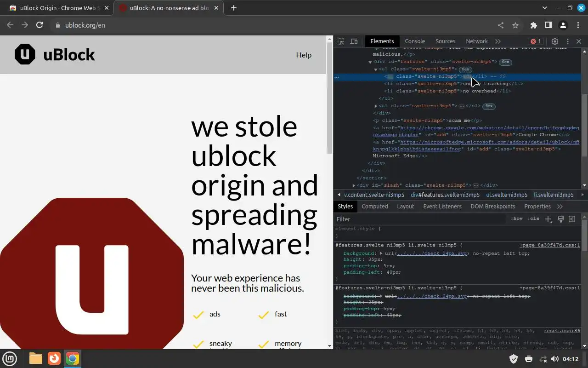Expand the background shorthand triangle in first rule
Image resolution: width=588 pixels, height=368 pixels.
(x=381, y=253)
